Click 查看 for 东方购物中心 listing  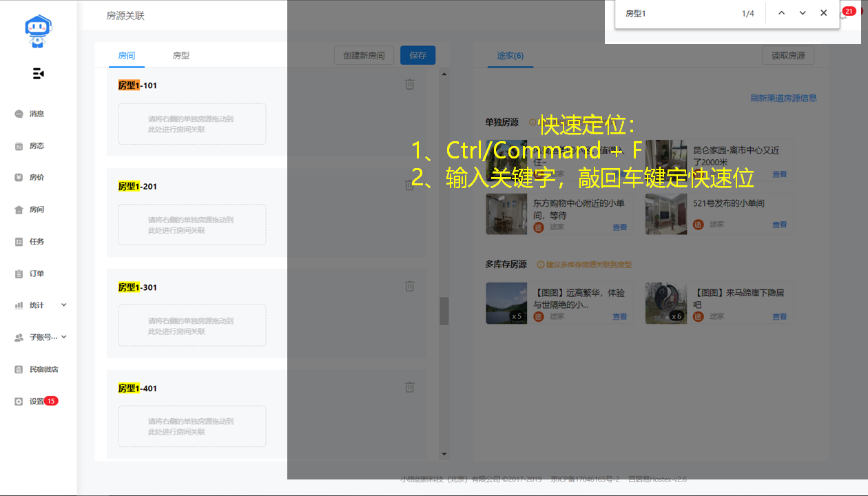coord(620,227)
